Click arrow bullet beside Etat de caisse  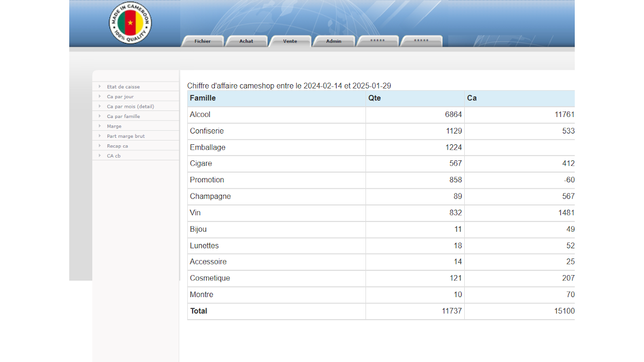pos(99,86)
